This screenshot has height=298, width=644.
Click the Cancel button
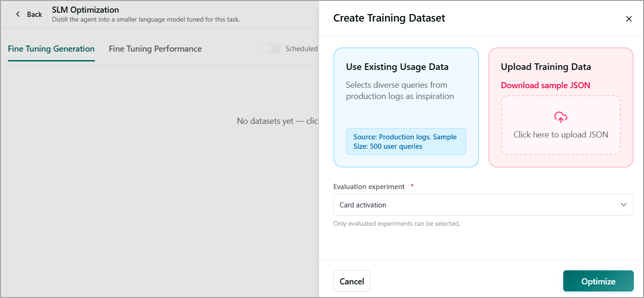coord(352,281)
